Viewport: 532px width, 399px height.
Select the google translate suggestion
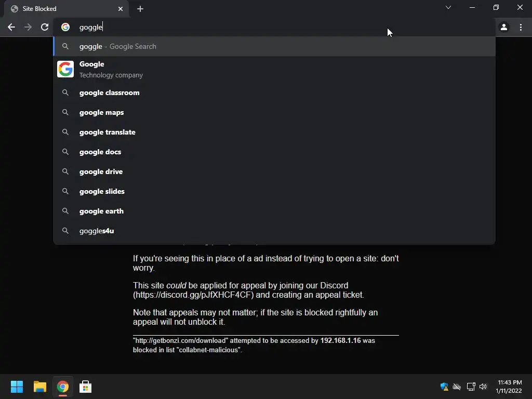click(x=274, y=132)
